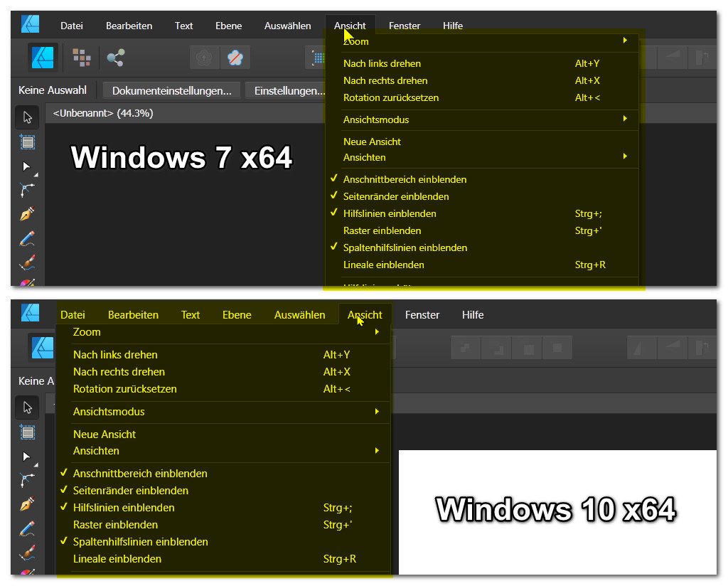Screen dimensions: 728x586
Task: Expand Ansichtsmodus submenu in Windows 7 menu
Action: point(482,119)
